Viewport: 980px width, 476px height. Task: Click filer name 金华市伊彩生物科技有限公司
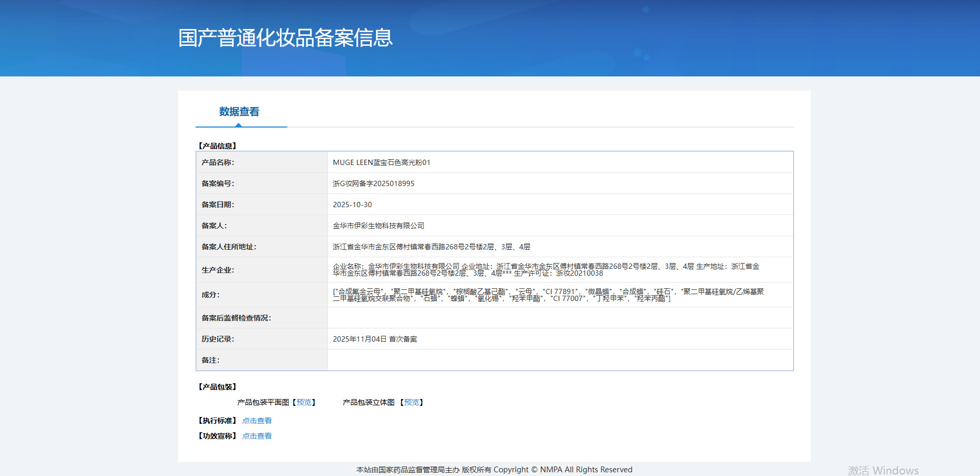pos(379,226)
